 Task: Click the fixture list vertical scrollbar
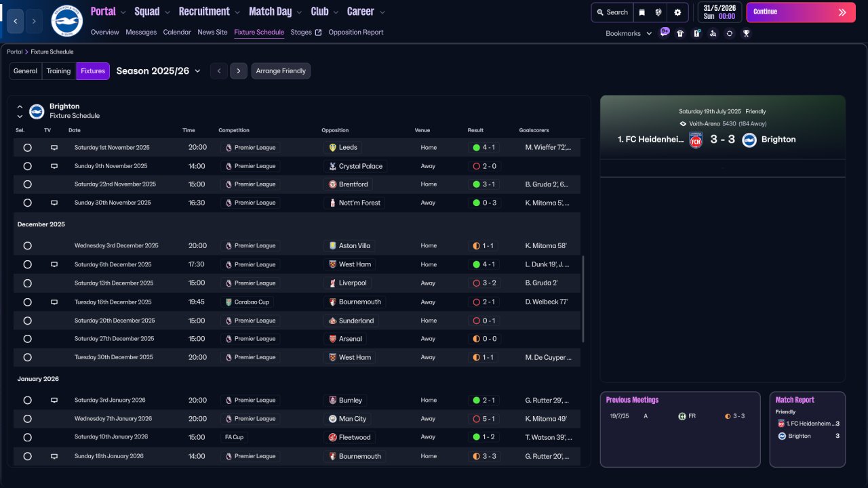pos(583,299)
